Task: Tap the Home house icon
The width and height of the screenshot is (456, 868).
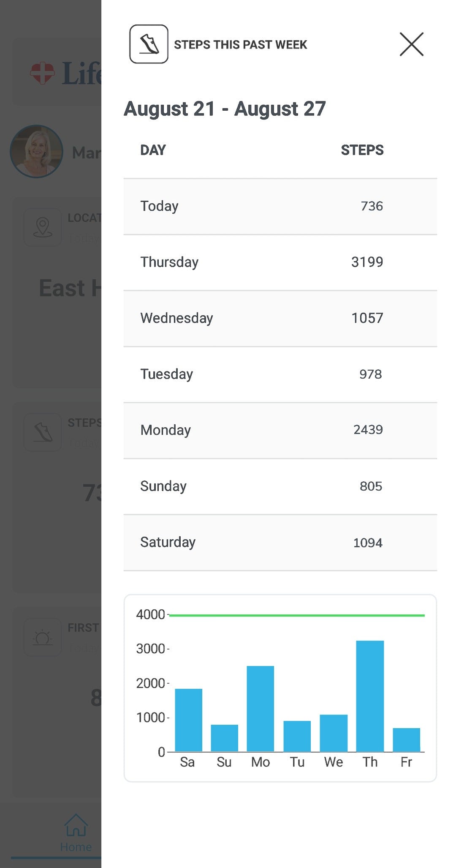Action: tap(76, 825)
